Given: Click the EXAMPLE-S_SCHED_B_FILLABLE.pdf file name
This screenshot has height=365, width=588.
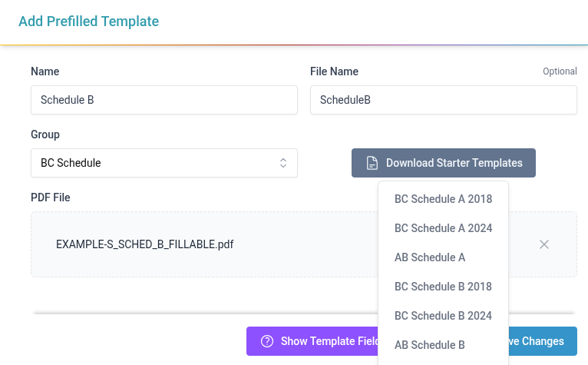Looking at the screenshot, I should pyautogui.click(x=145, y=244).
